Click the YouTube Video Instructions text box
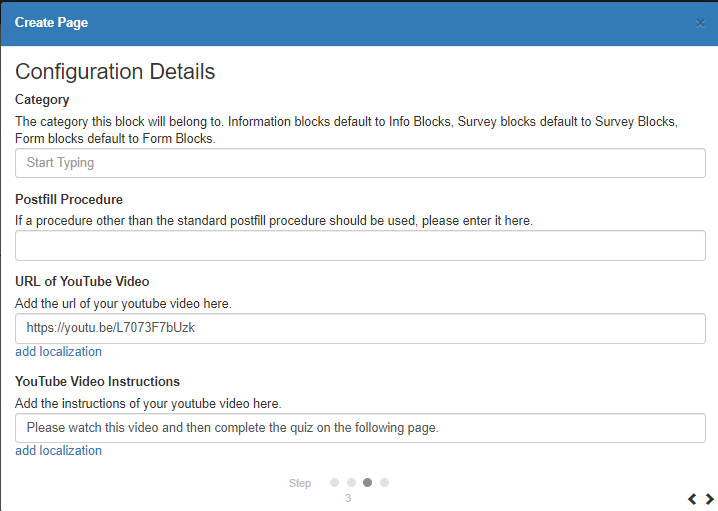Viewport: 718px width, 511px height. 360,428
